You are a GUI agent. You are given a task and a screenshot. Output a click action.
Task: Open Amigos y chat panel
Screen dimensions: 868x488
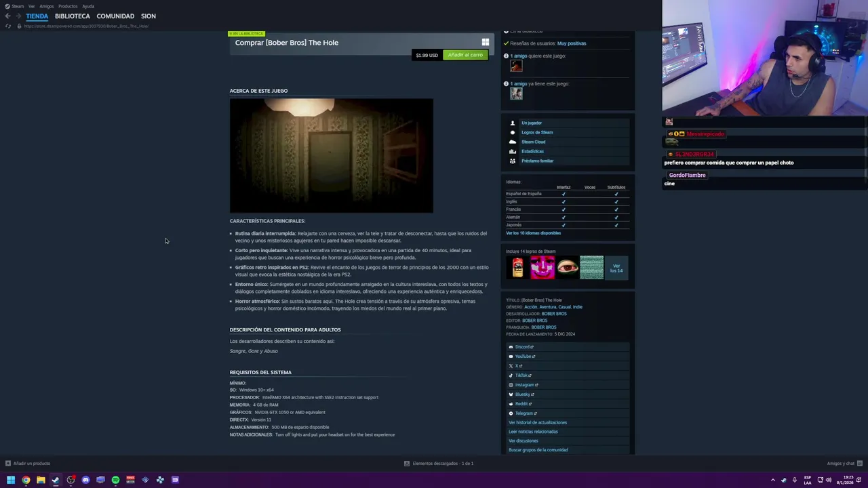click(845, 464)
